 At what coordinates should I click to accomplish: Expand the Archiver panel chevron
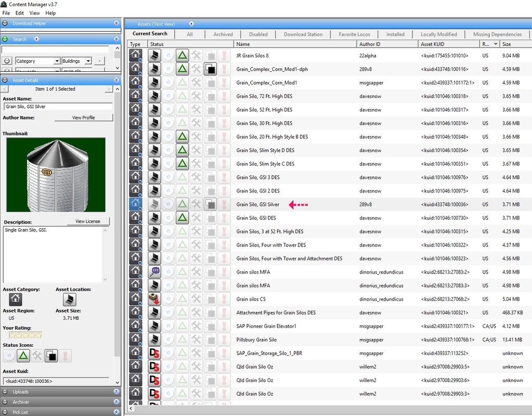pyautogui.click(x=116, y=401)
